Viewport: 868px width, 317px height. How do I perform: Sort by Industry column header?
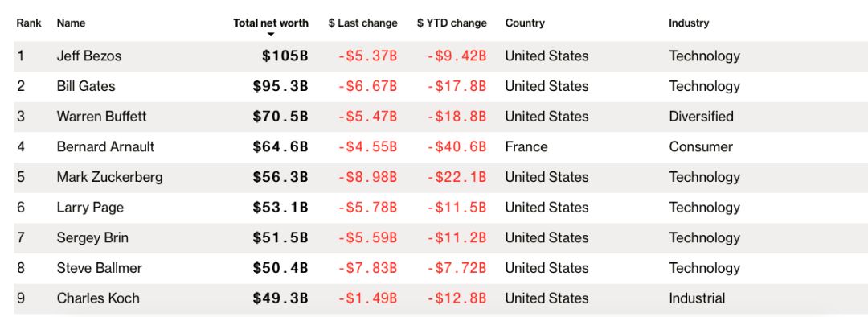point(689,23)
